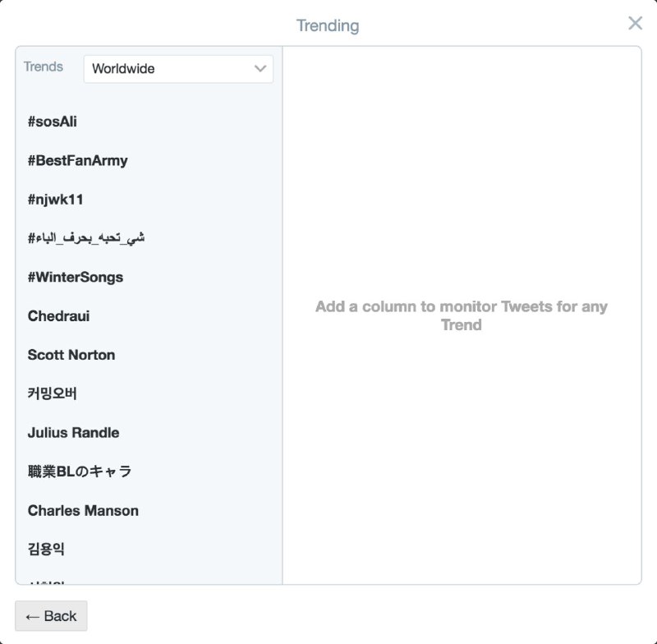Viewport: 657px width, 644px height.
Task: Open the Charles Manson trend
Action: point(83,510)
